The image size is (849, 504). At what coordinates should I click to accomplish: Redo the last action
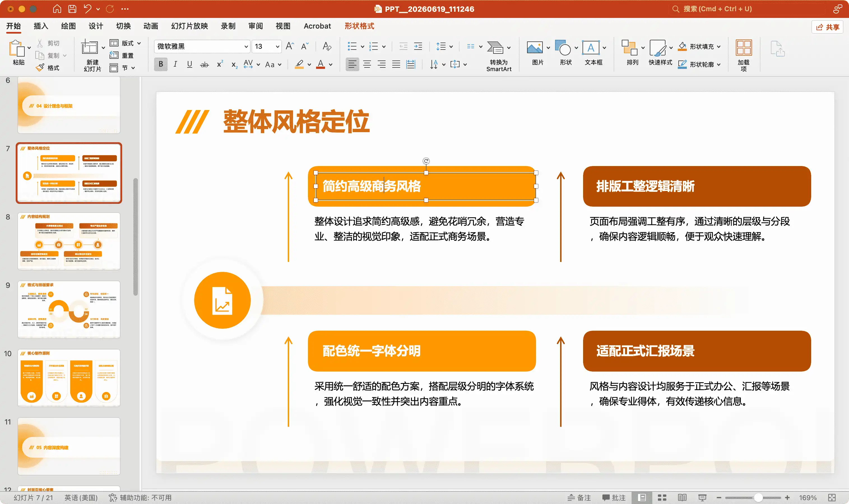110,9
